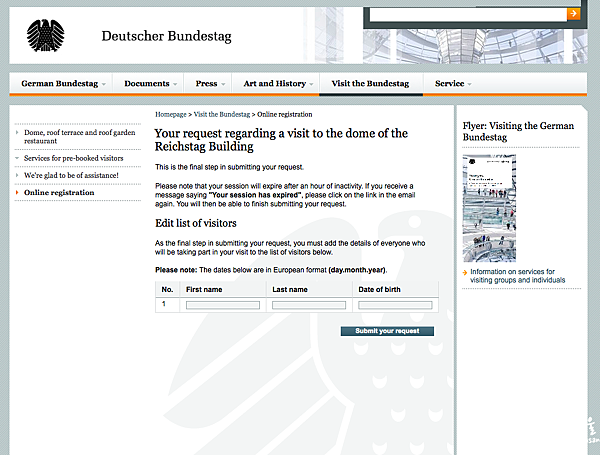The image size is (600, 455).
Task: Click the orange arrow beside Online registration
Action: [x=17, y=192]
